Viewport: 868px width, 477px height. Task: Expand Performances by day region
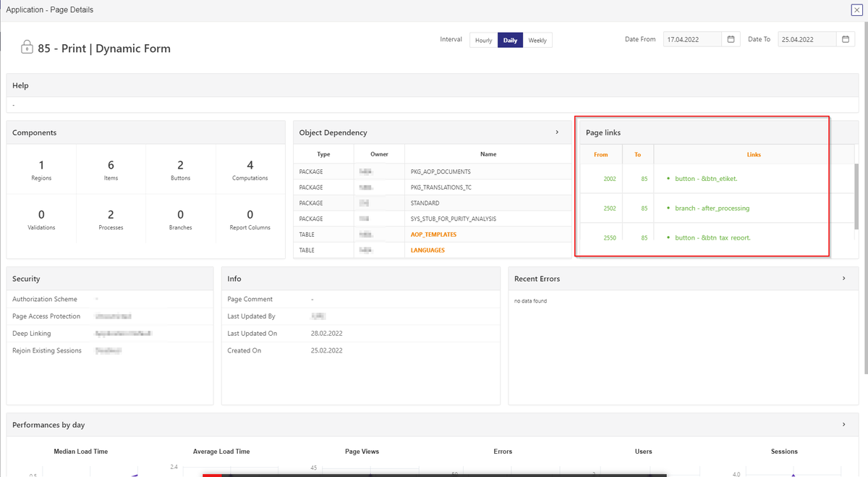(x=844, y=425)
